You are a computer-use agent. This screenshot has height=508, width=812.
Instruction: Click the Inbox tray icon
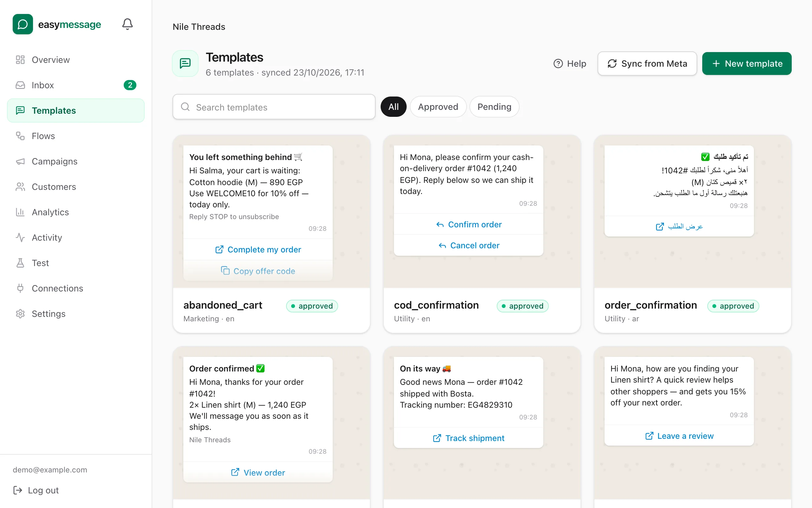(20, 85)
